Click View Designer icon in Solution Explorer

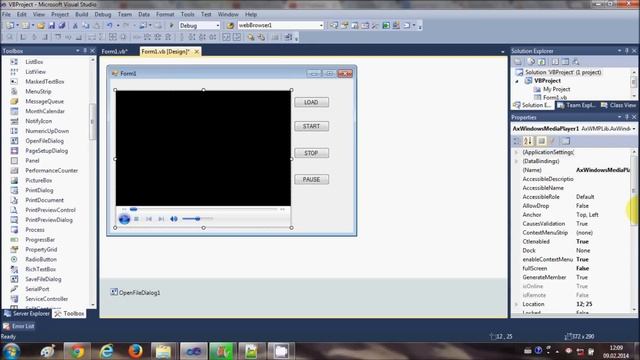tap(565, 62)
